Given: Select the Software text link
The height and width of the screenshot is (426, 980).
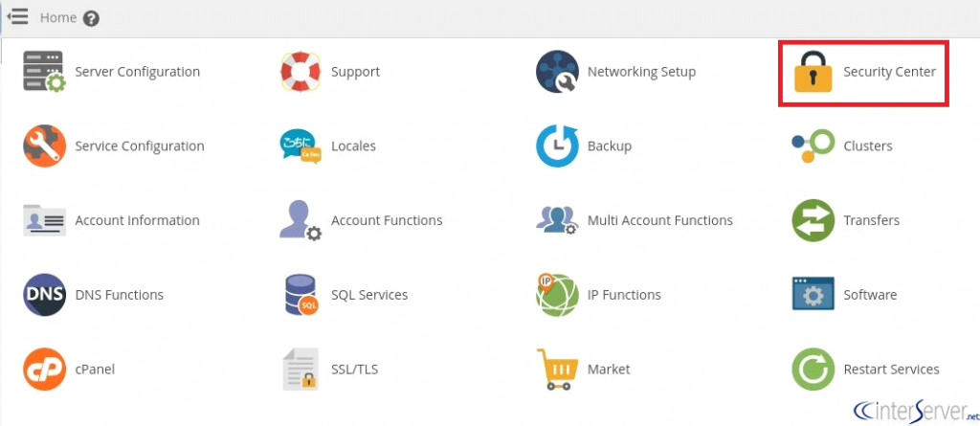Looking at the screenshot, I should (x=870, y=295).
